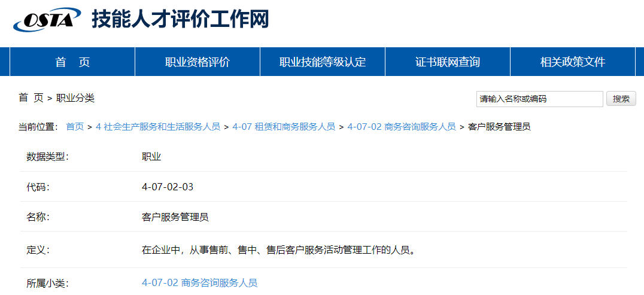Click the 定义 description sentence
The image size is (644, 295).
pos(278,250)
